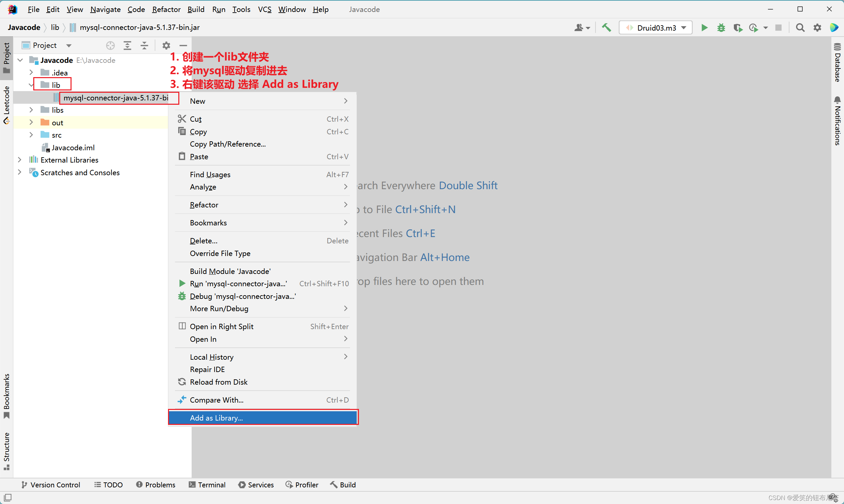Image resolution: width=844 pixels, height=504 pixels.
Task: Select Add as Library in the context menu
Action: [x=216, y=418]
